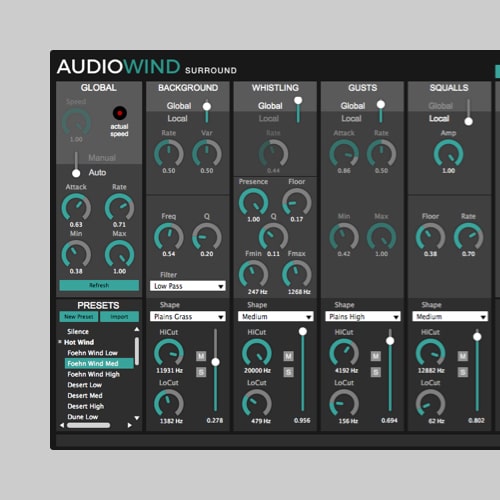The image size is (500, 500).
Task: Click the Whistling Presence knob
Action: coord(253,202)
